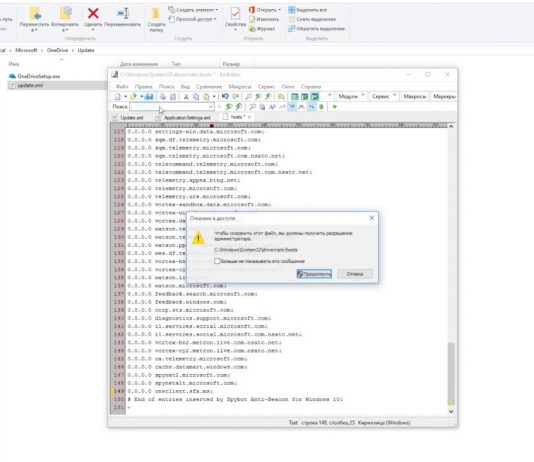Click the Print icon in EmEditor toolbar

(x=163, y=97)
